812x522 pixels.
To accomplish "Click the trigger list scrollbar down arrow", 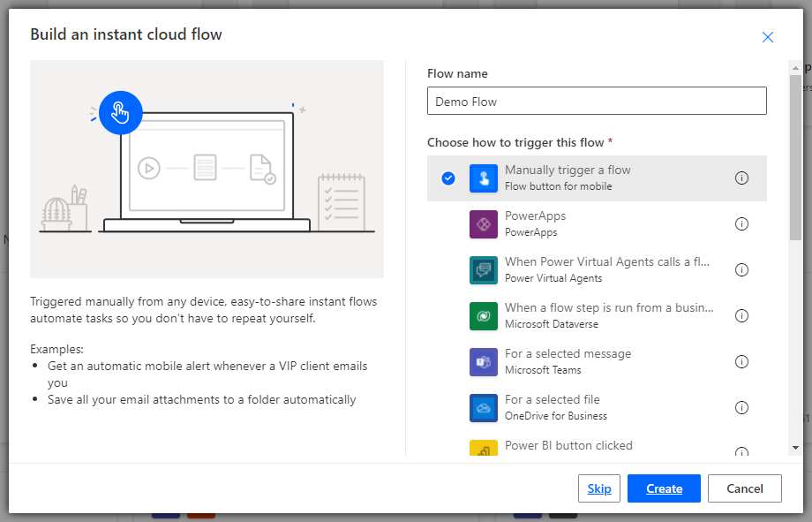I will (795, 448).
